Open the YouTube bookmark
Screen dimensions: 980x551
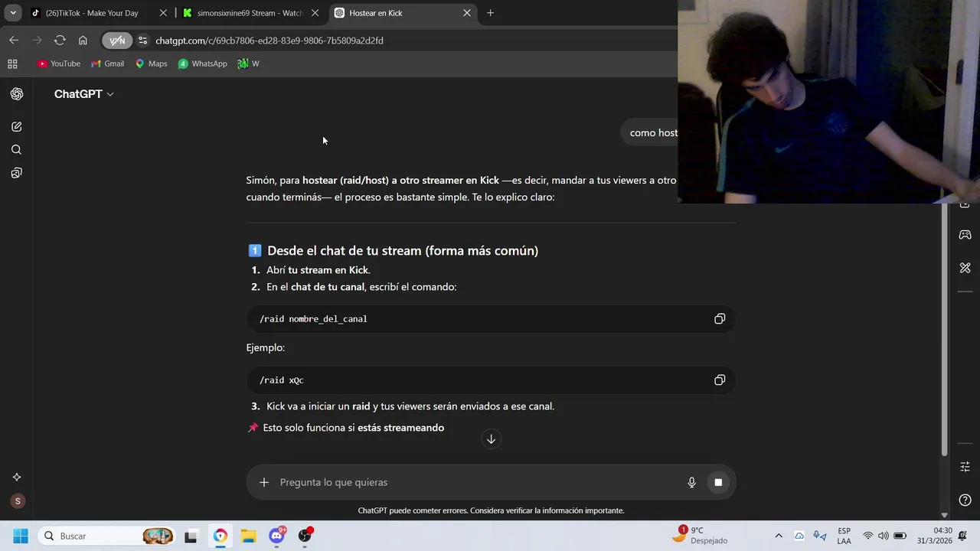tap(59, 64)
